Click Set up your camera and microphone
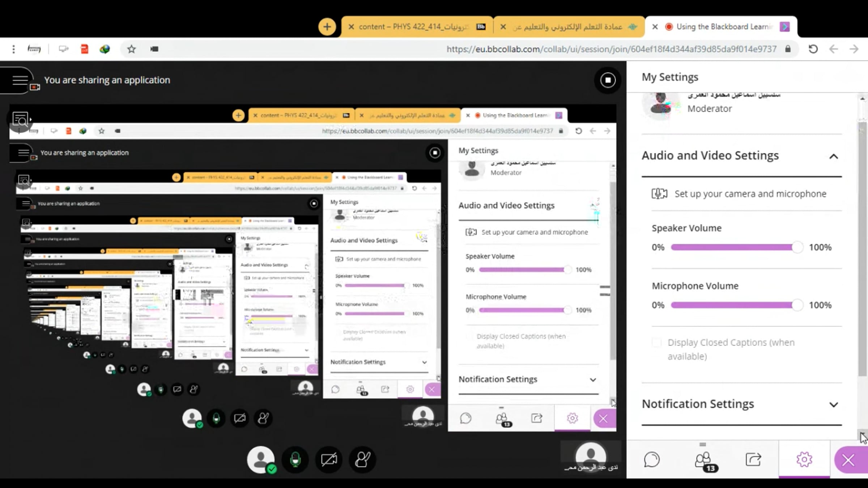868x488 pixels. [750, 194]
